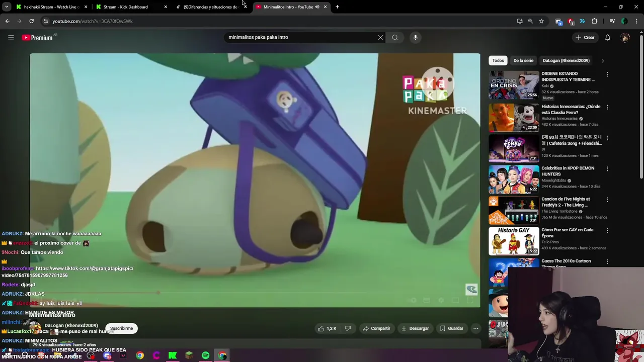The height and width of the screenshot is (362, 644).
Task: Open the 7TV extension icon
Action: coord(582,21)
